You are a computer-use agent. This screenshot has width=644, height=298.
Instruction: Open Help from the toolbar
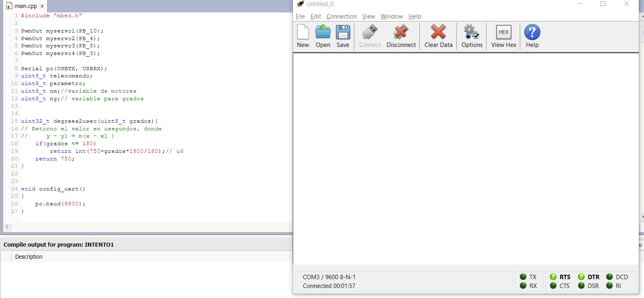532,36
